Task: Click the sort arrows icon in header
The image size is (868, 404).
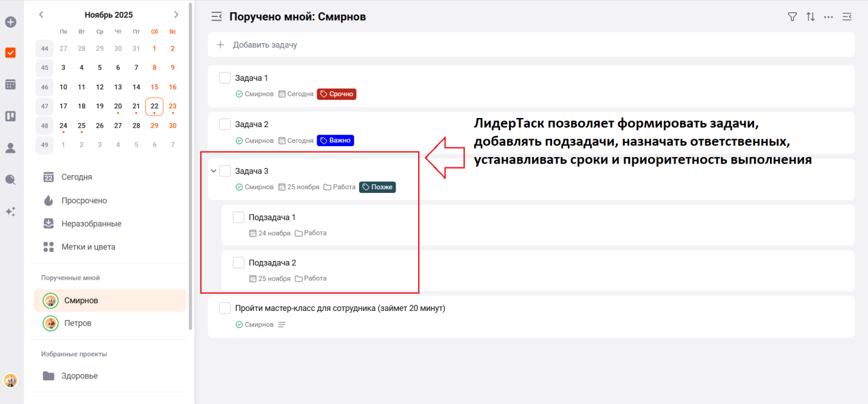Action: (810, 17)
